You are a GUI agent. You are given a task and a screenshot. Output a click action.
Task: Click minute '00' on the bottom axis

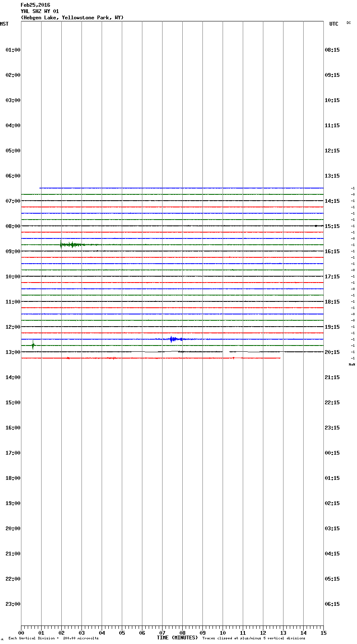coord(21,633)
